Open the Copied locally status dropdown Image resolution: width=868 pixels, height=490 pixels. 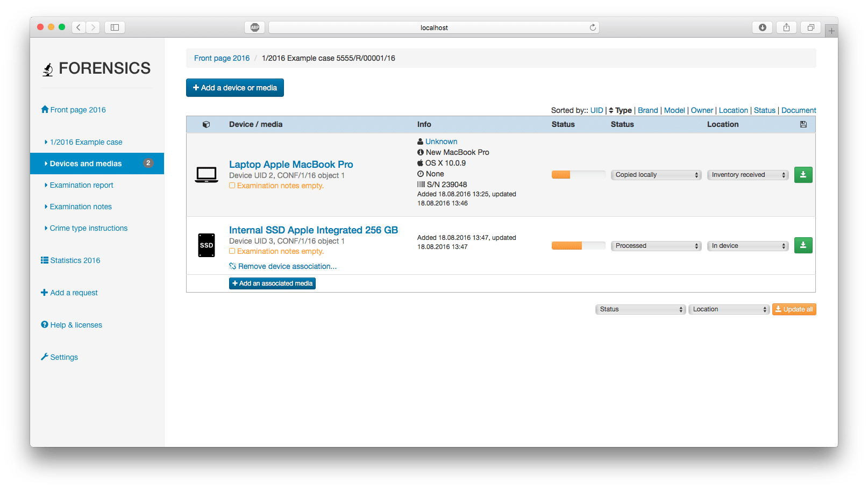tap(656, 175)
